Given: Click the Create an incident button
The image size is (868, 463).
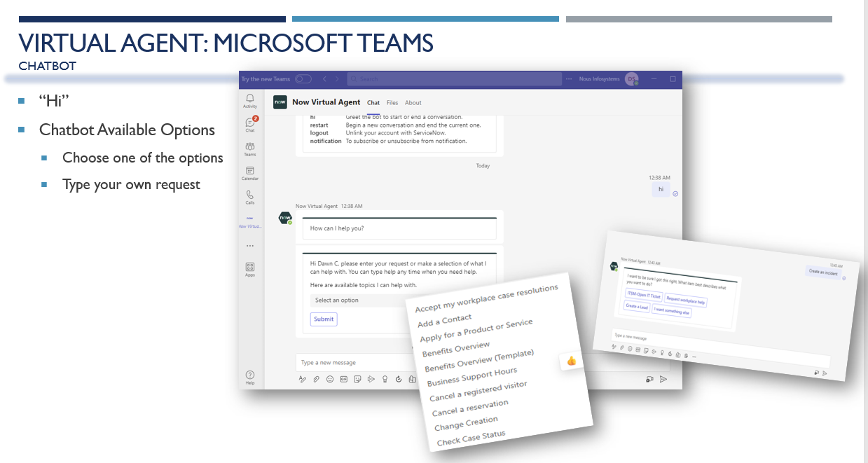Looking at the screenshot, I should [x=822, y=272].
